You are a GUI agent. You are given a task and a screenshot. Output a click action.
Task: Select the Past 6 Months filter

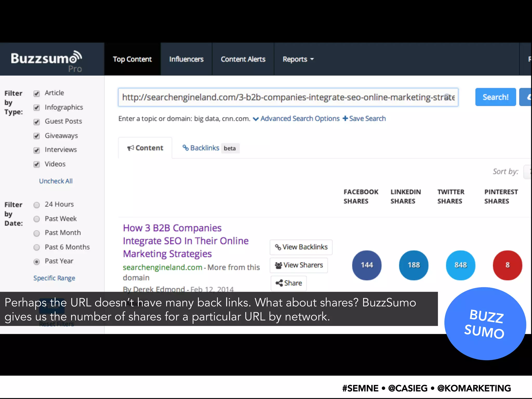click(x=37, y=247)
